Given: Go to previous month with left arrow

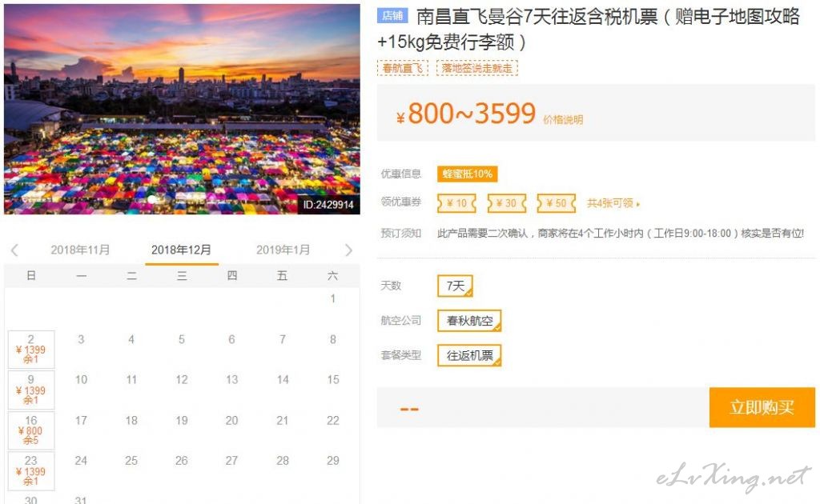Looking at the screenshot, I should [x=14, y=250].
